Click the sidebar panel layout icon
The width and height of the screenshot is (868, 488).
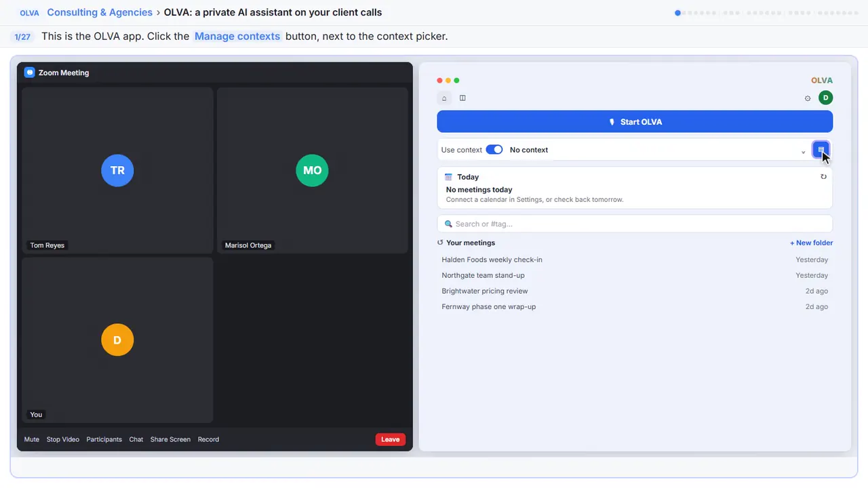pos(462,98)
